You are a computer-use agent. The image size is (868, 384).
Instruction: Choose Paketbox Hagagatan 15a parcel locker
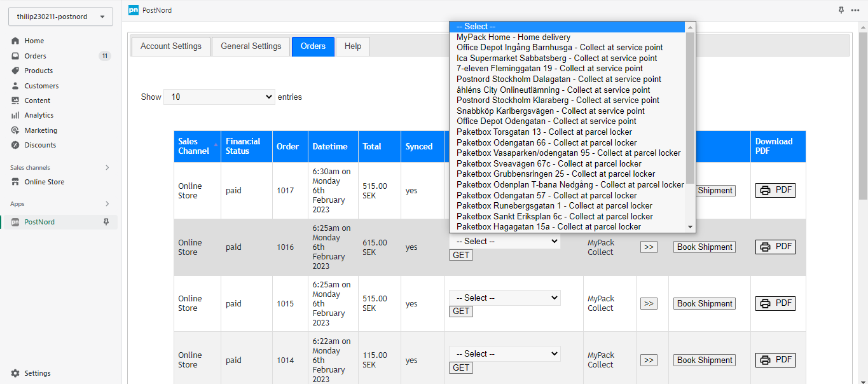(567, 227)
